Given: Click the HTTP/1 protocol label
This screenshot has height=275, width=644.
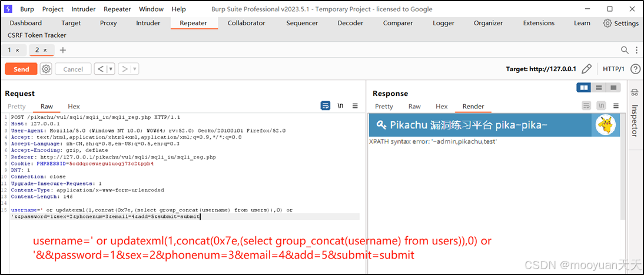Looking at the screenshot, I should pos(613,69).
